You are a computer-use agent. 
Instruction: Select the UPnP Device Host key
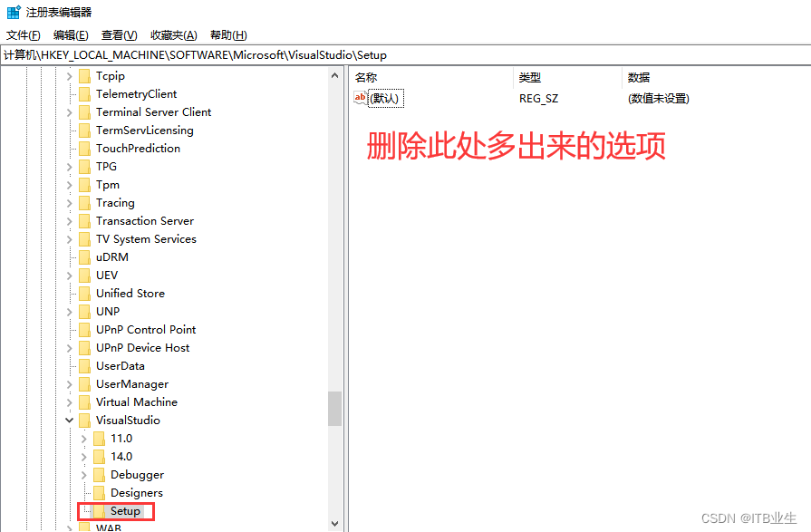143,348
